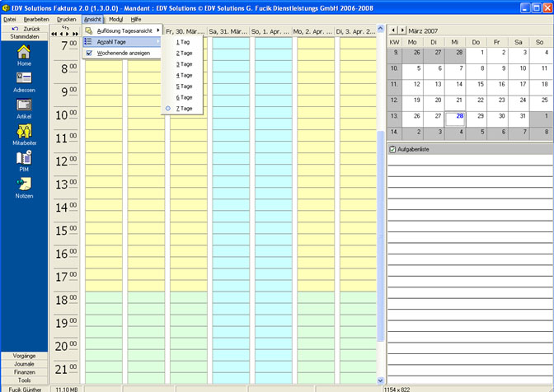Open the Notizen icon

point(24,187)
